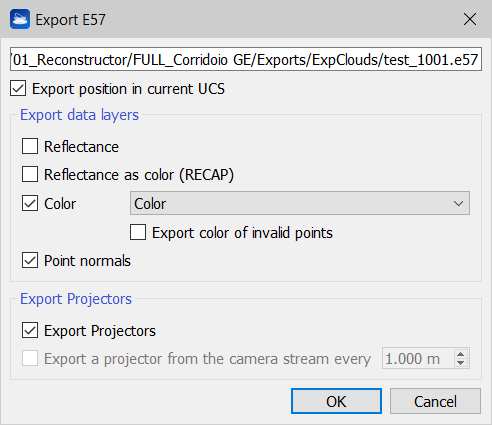492x425 pixels.
Task: Toggle the Point normals checkbox
Action: tap(30, 260)
